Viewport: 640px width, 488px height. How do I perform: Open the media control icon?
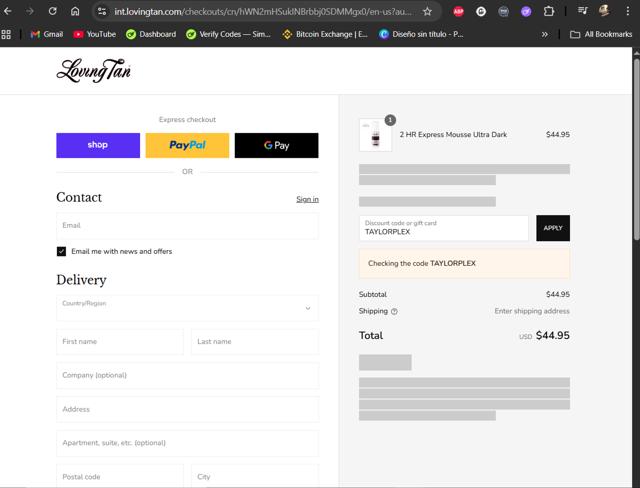click(582, 11)
